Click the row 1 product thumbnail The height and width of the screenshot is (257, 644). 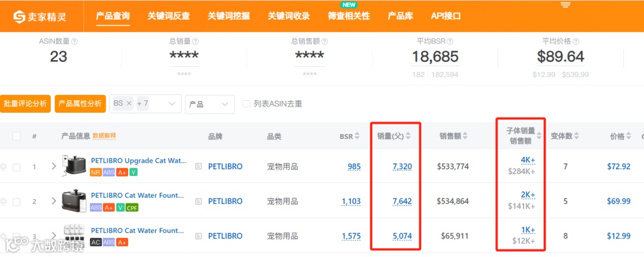tap(73, 165)
